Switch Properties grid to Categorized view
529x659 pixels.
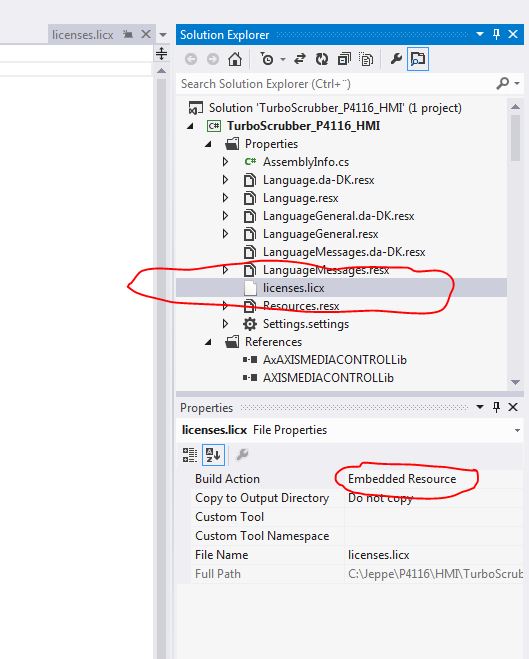(x=190, y=455)
